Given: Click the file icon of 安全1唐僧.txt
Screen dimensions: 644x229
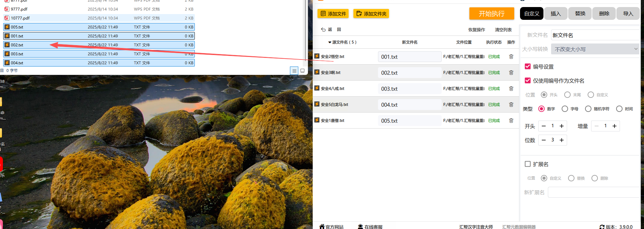Looking at the screenshot, I should pyautogui.click(x=317, y=120).
